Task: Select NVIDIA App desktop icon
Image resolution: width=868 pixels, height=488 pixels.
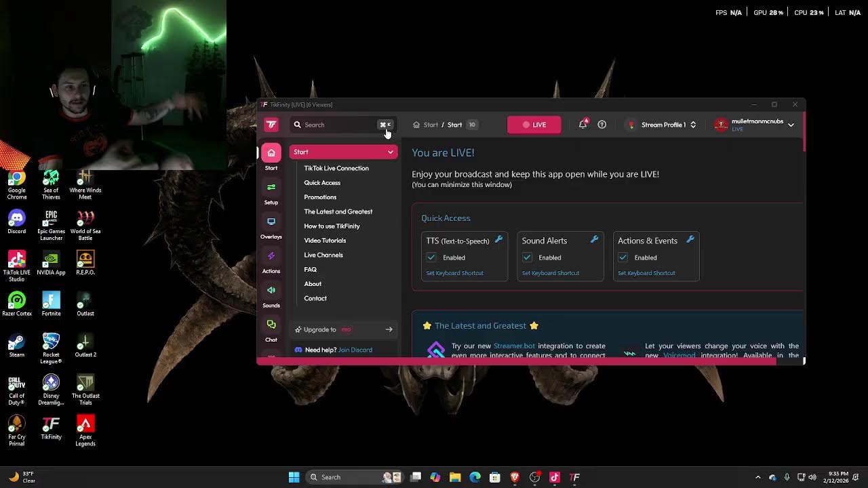Action: point(51,263)
